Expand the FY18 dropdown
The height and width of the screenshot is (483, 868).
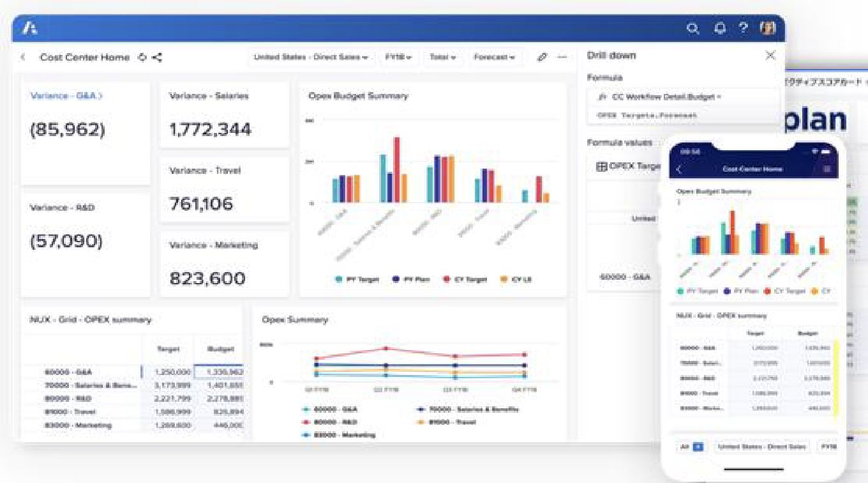398,57
